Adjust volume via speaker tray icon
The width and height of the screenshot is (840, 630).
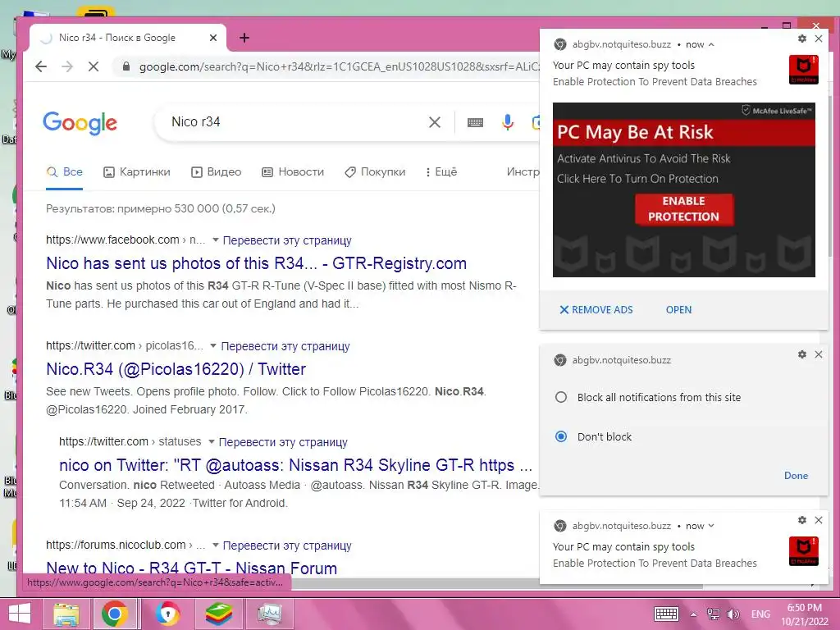(733, 614)
